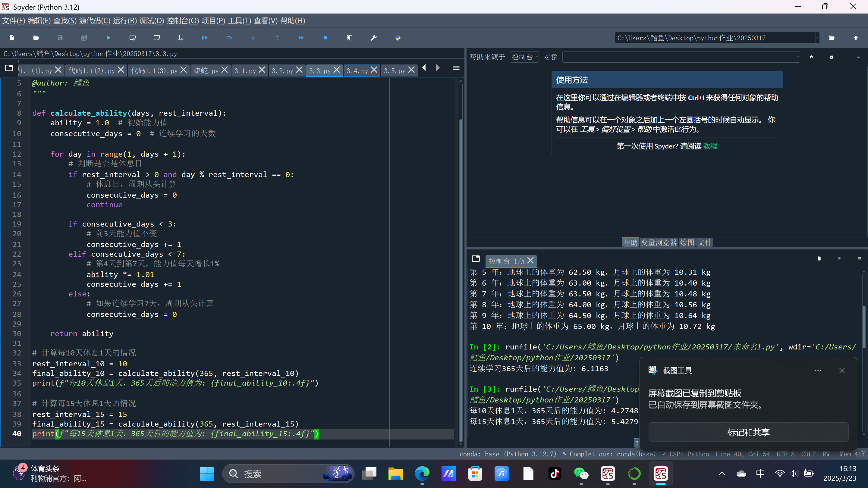The width and height of the screenshot is (868, 488).
Task: Open WeChat from the taskbar
Action: pos(581,474)
